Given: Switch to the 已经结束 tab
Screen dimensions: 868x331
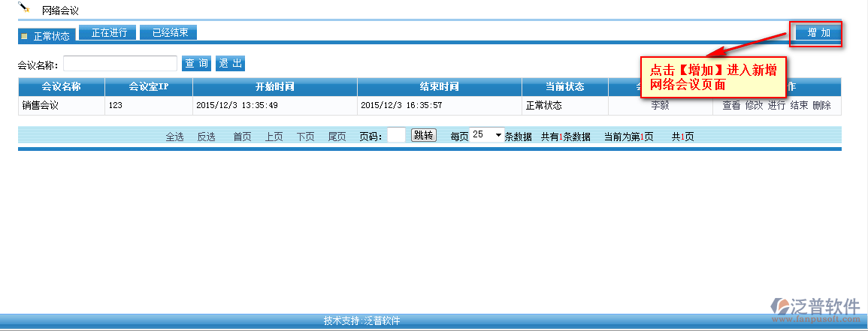Looking at the screenshot, I should [168, 32].
